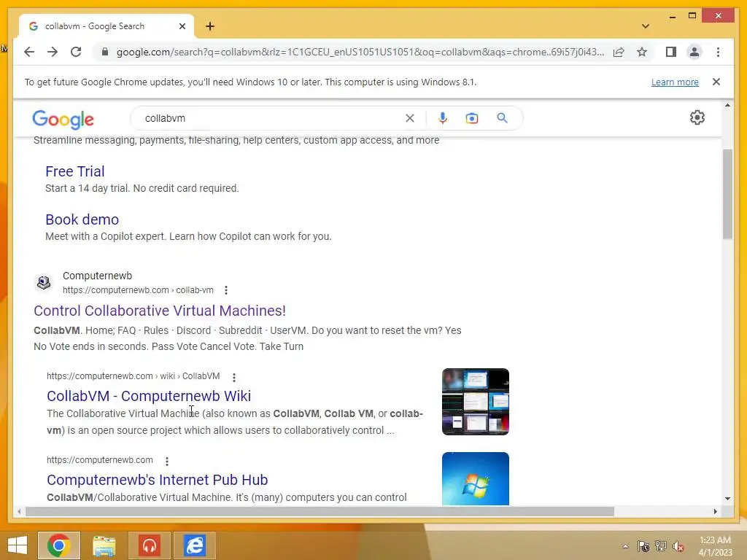This screenshot has height=560, width=747.
Task: Click the Computernewb site name text
Action: coord(97,276)
